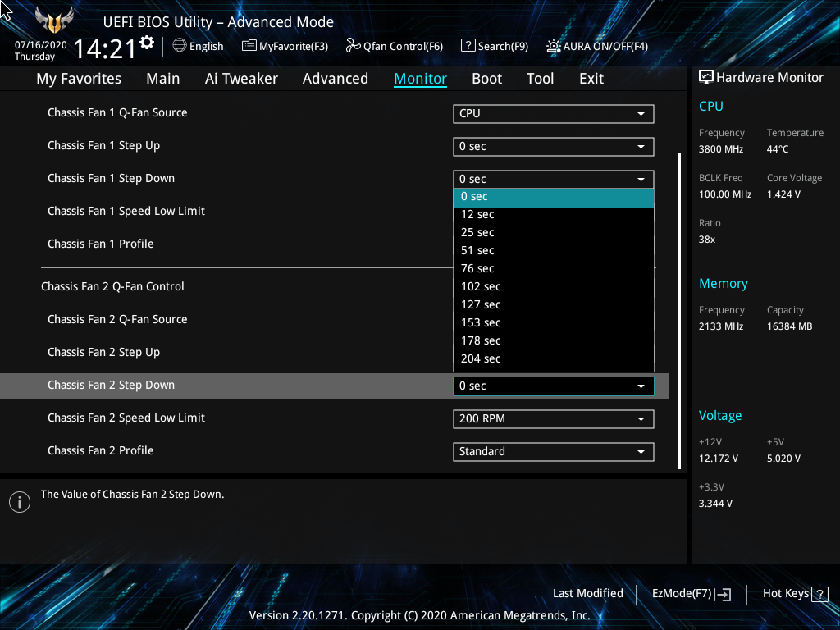Pick 127 sec option
This screenshot has width=840, height=630.
[x=554, y=305]
